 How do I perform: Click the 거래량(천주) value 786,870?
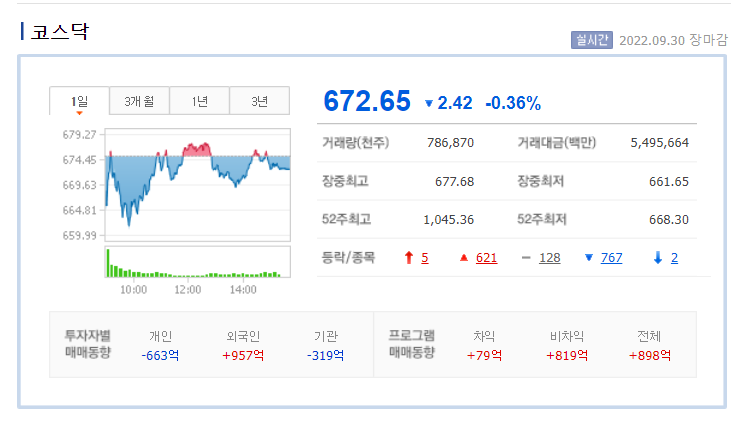pyautogui.click(x=450, y=143)
